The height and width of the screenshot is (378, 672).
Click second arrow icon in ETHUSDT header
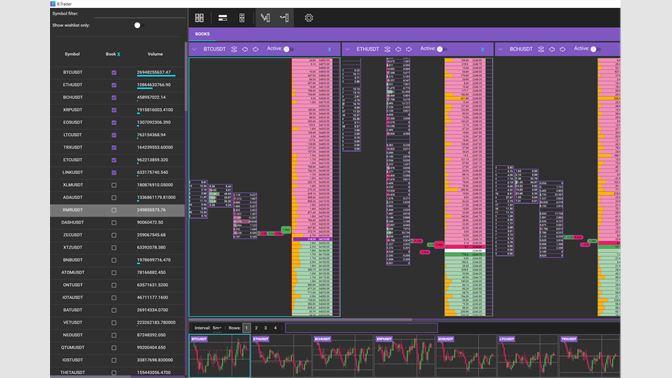(409, 49)
